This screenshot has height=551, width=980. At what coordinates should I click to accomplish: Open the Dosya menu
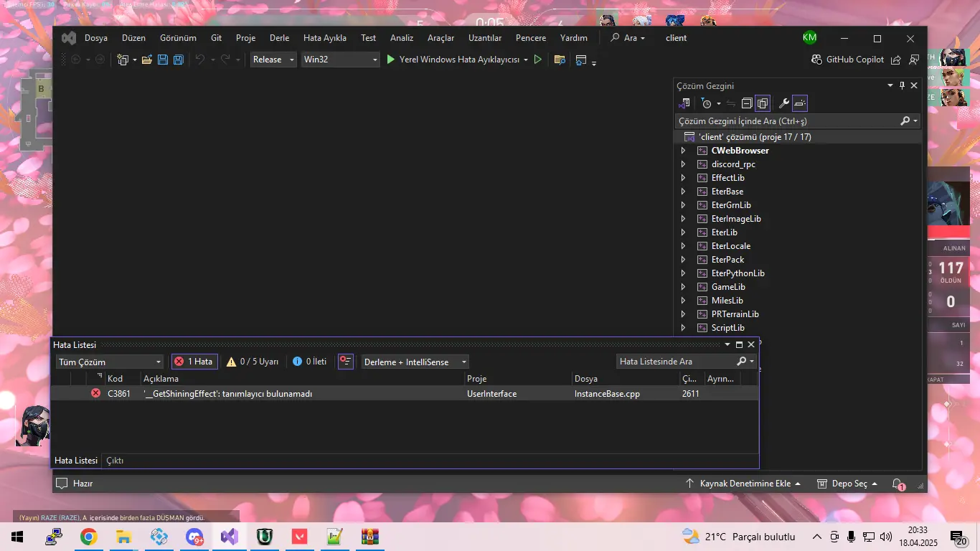pyautogui.click(x=96, y=38)
